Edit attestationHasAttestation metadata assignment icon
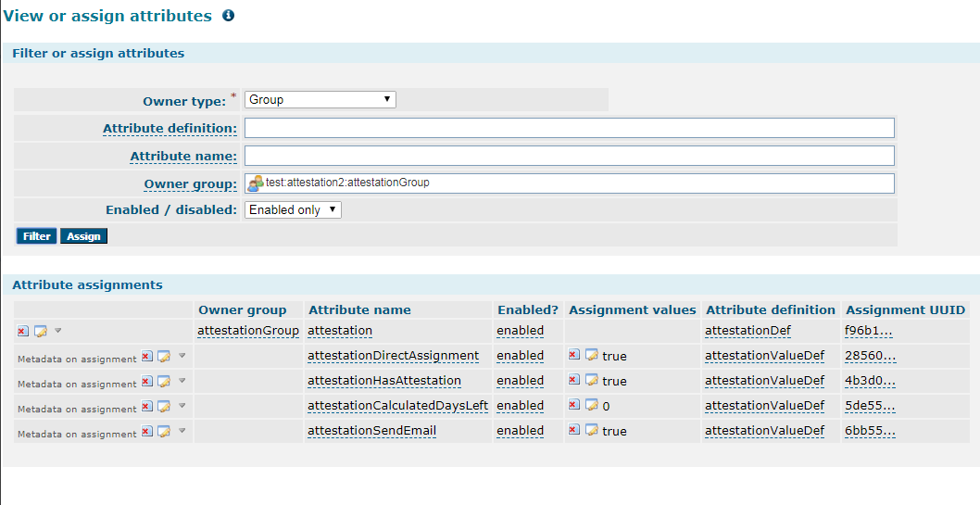The image size is (980, 505). (164, 381)
